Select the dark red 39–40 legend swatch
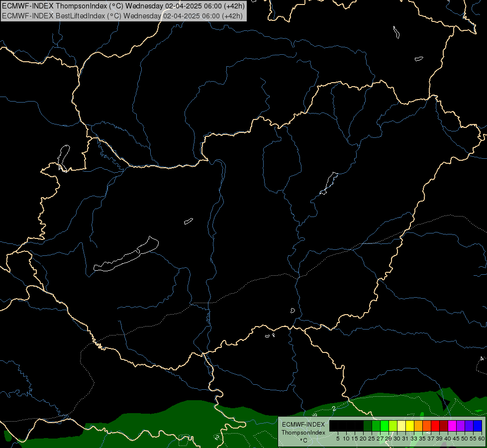 (444, 426)
